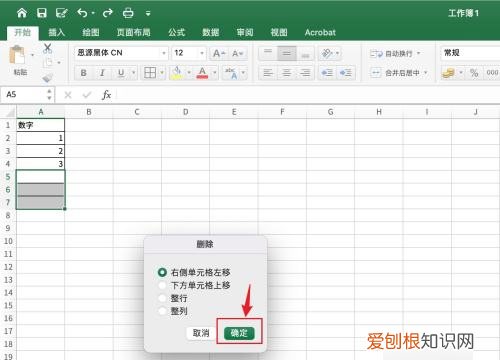Open the font color dropdown arrow
Image resolution: width=500 pixels, height=360 pixels.
215,73
